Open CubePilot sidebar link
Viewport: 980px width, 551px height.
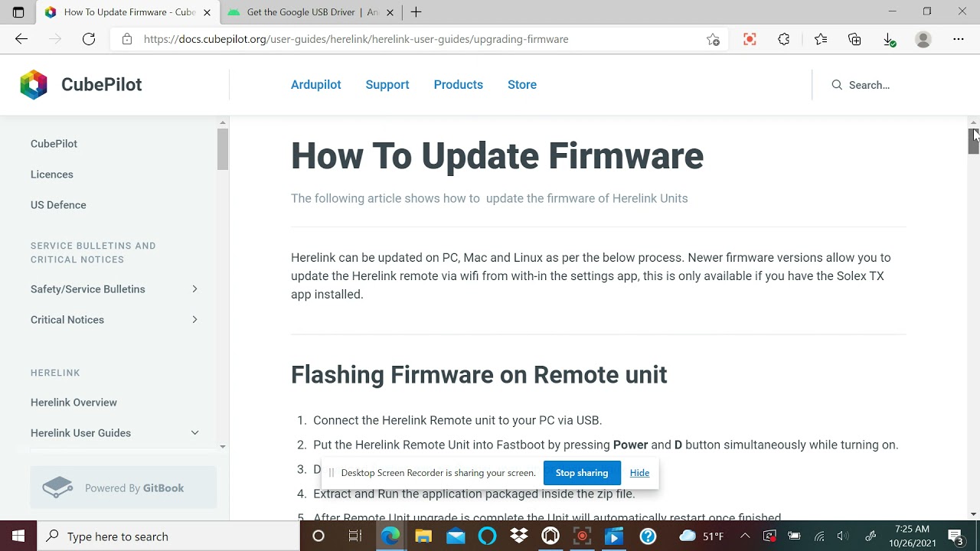pyautogui.click(x=54, y=144)
